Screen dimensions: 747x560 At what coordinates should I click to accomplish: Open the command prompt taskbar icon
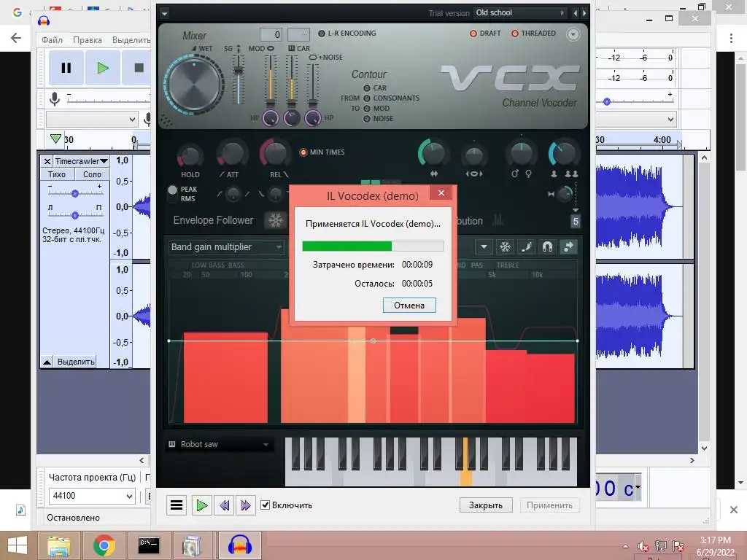click(x=149, y=545)
